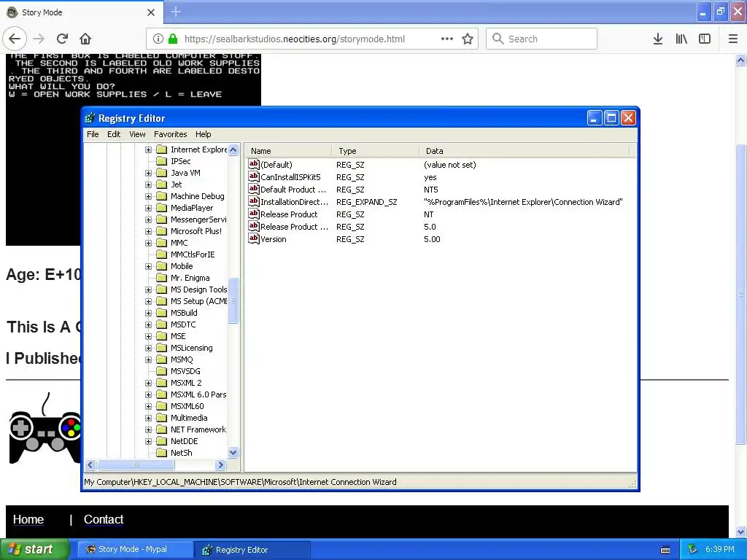Switch to the Story Mode browser tab

(x=81, y=12)
